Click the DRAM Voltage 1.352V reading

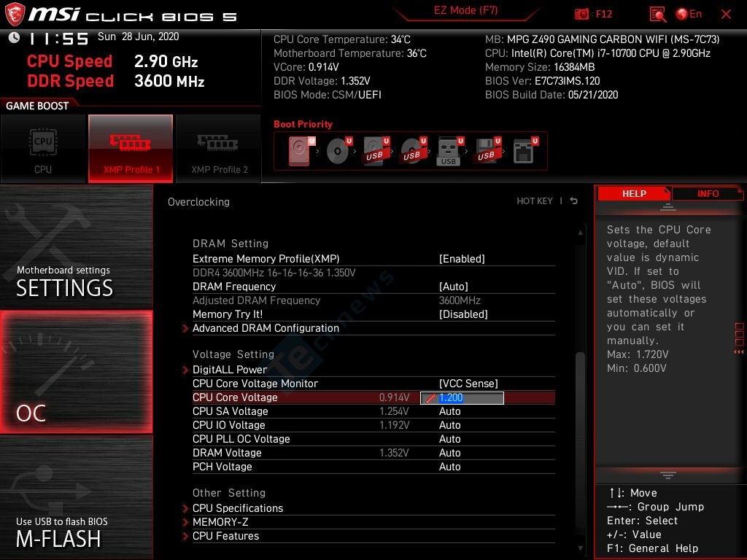[x=394, y=453]
